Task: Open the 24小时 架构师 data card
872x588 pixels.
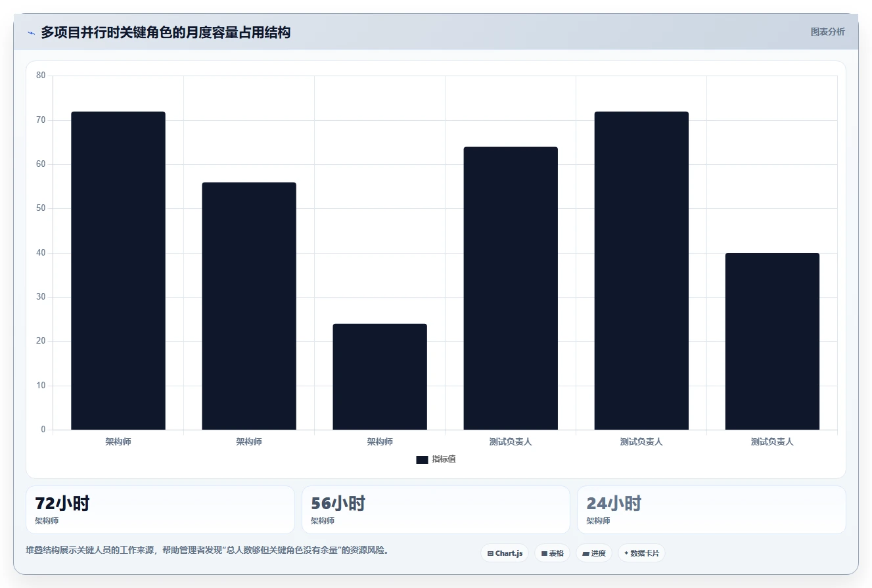Action: [711, 510]
